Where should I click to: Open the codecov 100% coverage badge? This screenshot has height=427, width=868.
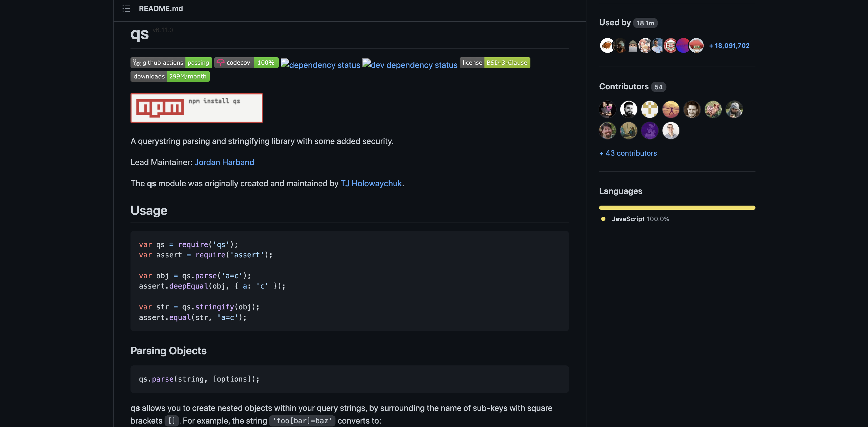tap(246, 62)
